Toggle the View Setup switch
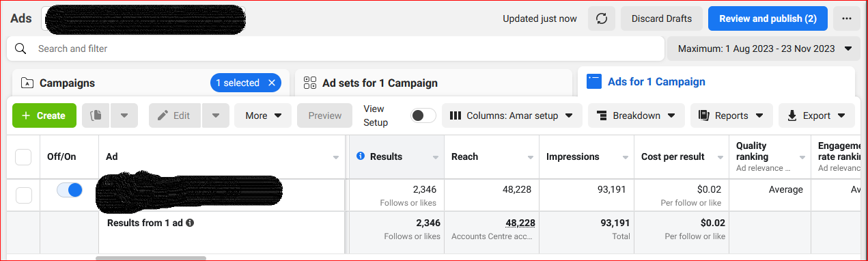This screenshot has height=261, width=868. (x=423, y=115)
